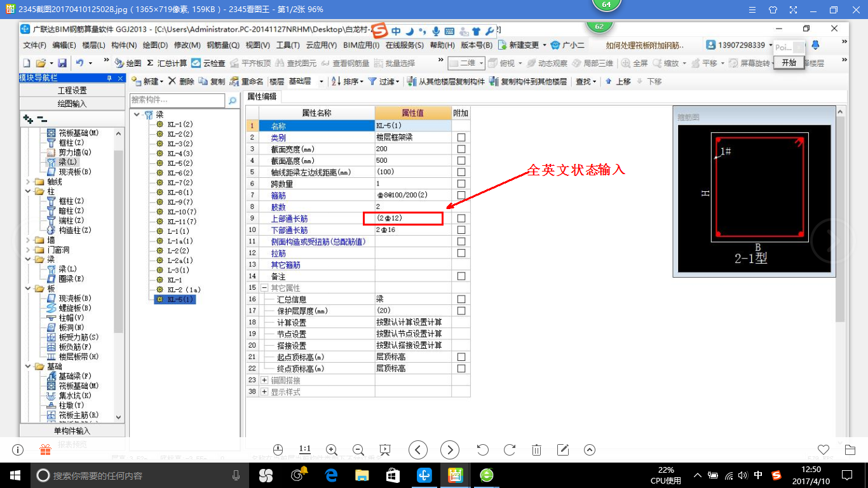Go to previous image in viewer
The image size is (868, 488).
[x=417, y=450]
